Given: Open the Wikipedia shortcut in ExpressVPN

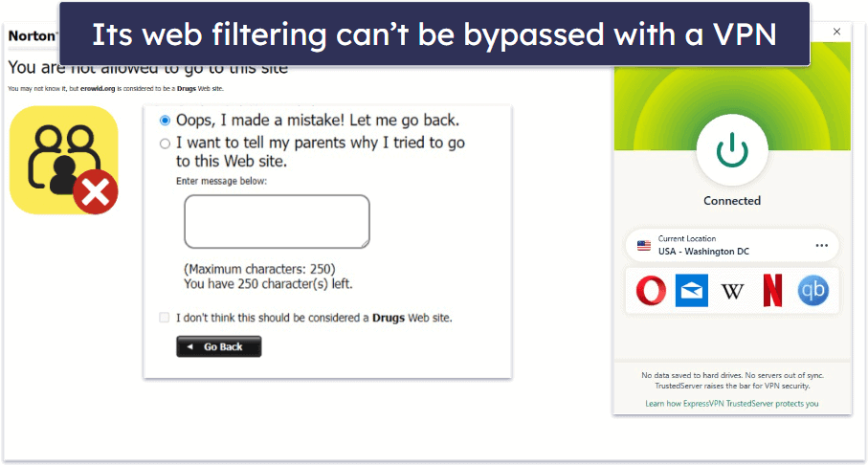Looking at the screenshot, I should click(732, 291).
